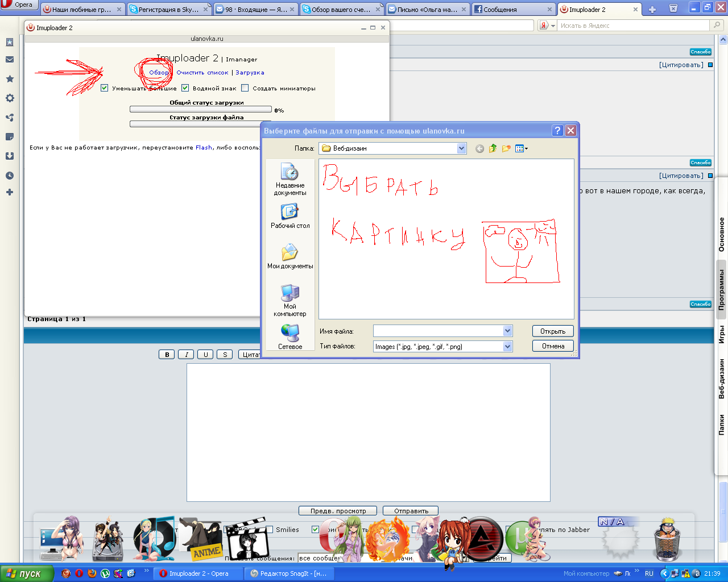
Task: Click Opera icon in quick launch
Action: click(79, 573)
